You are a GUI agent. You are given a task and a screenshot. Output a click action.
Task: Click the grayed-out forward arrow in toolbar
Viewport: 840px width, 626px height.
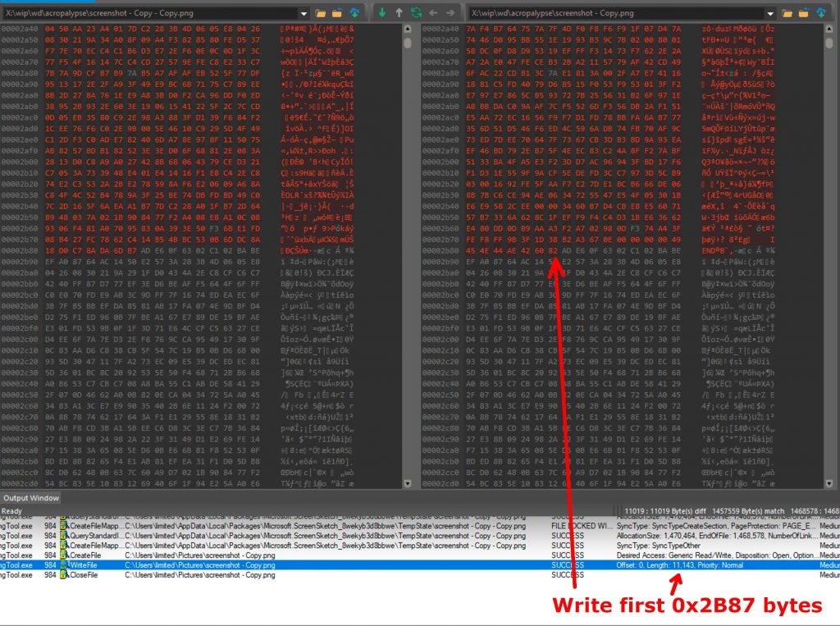[x=450, y=13]
